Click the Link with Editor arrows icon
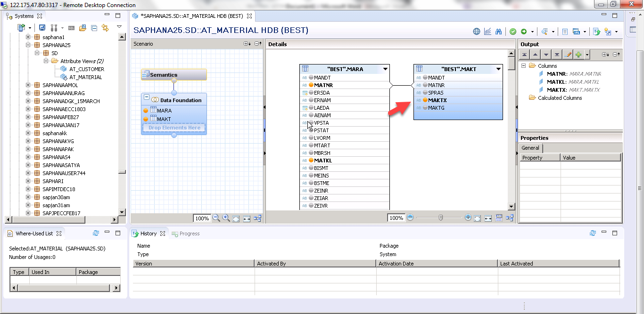This screenshot has height=314, width=644. coord(105,28)
